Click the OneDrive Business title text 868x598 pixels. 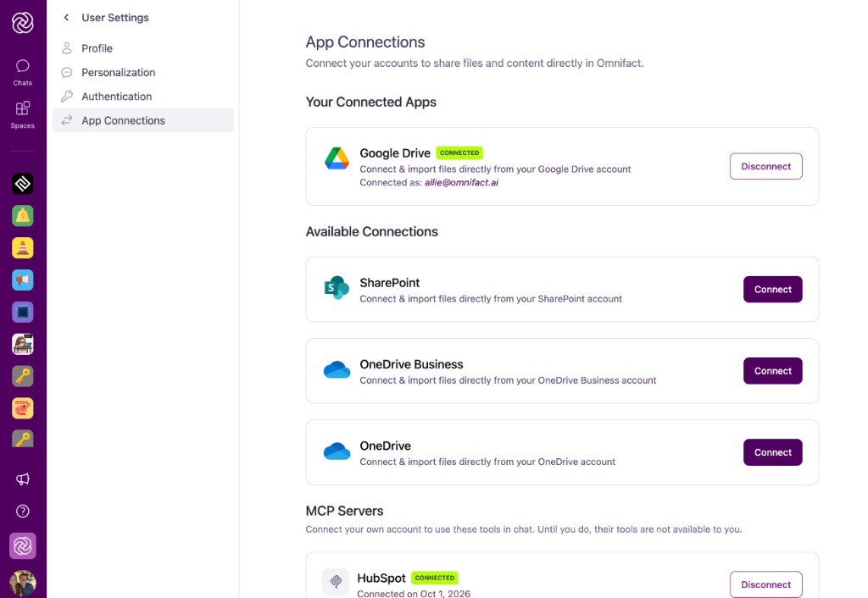point(411,364)
